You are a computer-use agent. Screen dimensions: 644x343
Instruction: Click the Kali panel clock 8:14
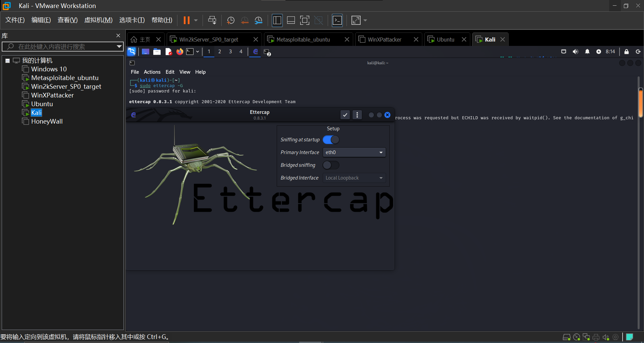click(x=610, y=52)
